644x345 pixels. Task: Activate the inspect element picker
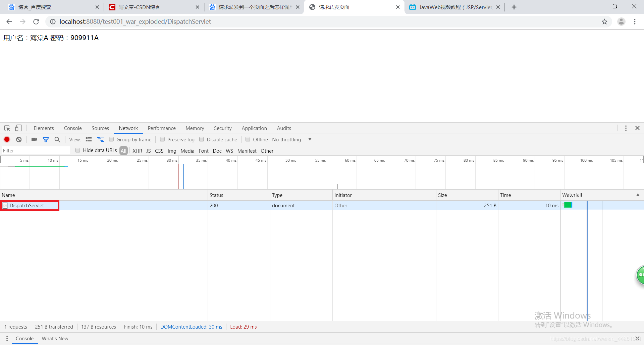7,128
